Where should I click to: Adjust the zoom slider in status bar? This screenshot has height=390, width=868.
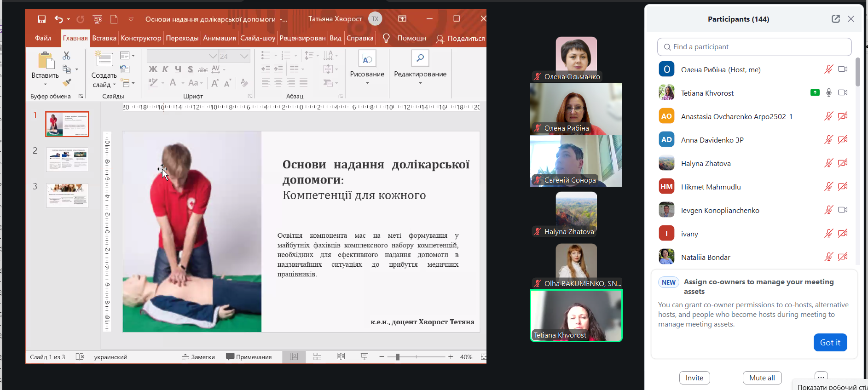[x=398, y=357]
